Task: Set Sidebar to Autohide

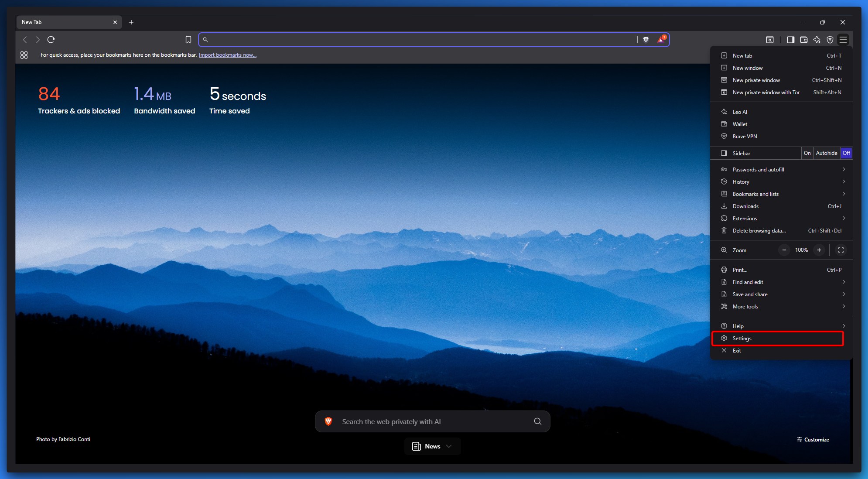Action: (x=827, y=153)
